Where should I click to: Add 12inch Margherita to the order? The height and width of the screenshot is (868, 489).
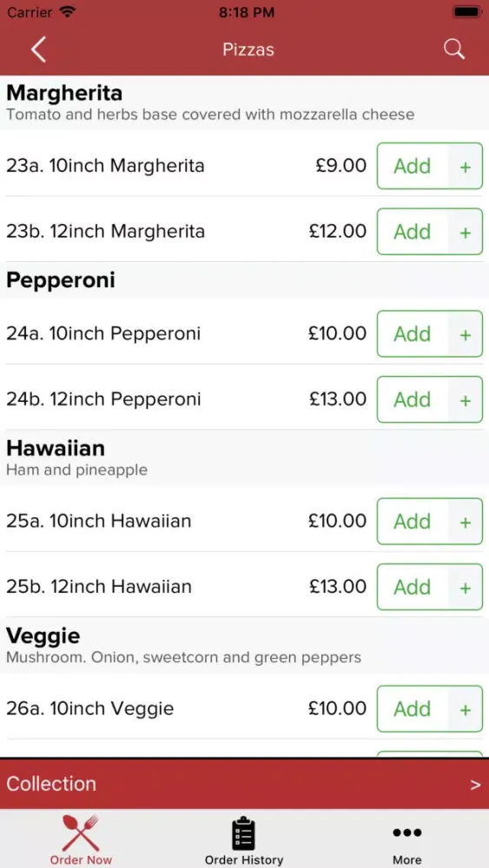point(413,232)
